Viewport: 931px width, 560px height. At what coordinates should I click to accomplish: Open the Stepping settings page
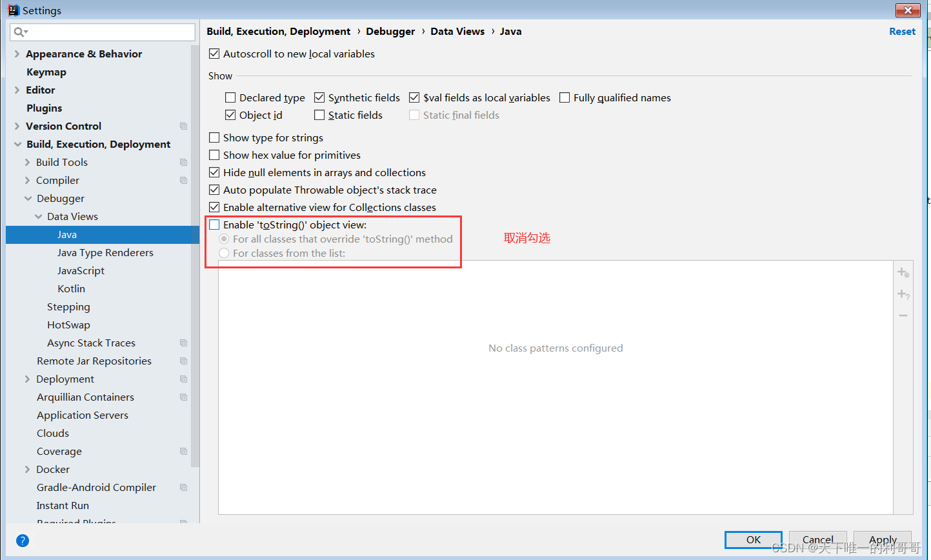tap(68, 306)
